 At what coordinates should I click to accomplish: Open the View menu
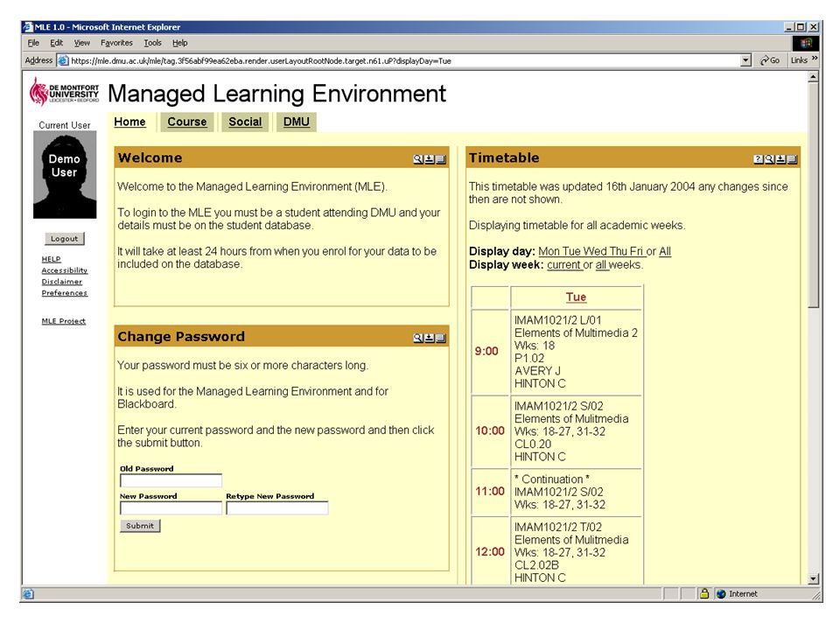(82, 43)
